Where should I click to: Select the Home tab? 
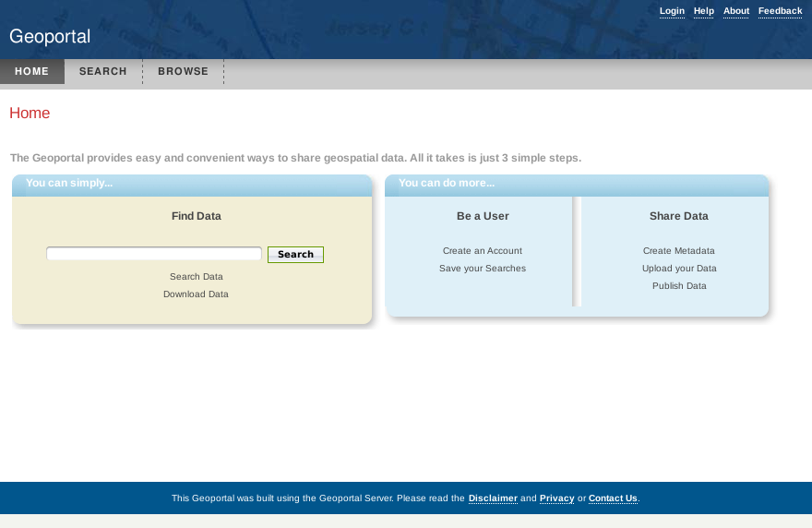click(32, 72)
